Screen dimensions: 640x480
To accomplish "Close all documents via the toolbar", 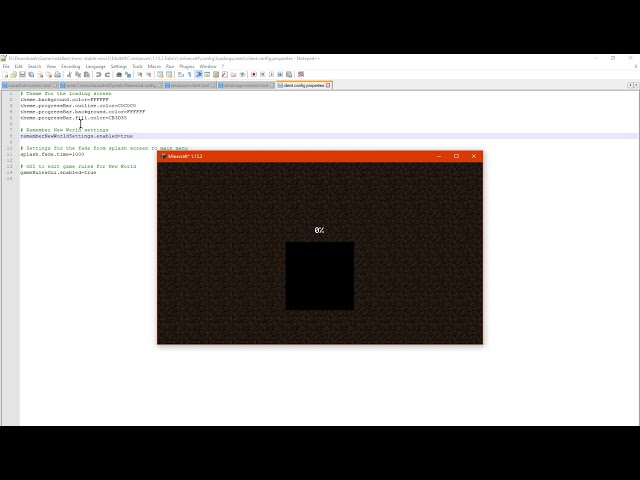I will pos(49,75).
